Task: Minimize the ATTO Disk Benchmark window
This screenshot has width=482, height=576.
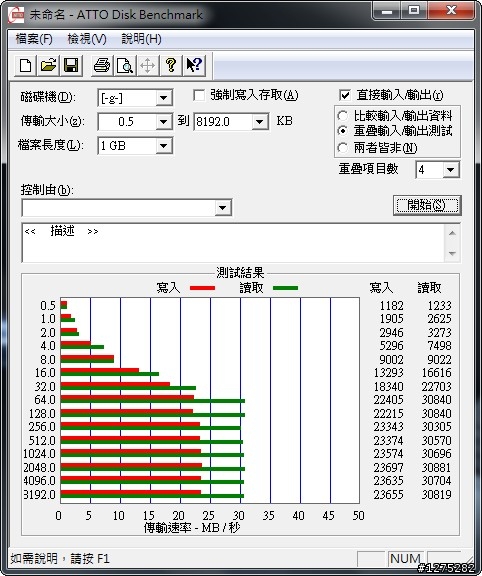Action: pyautogui.click(x=387, y=11)
